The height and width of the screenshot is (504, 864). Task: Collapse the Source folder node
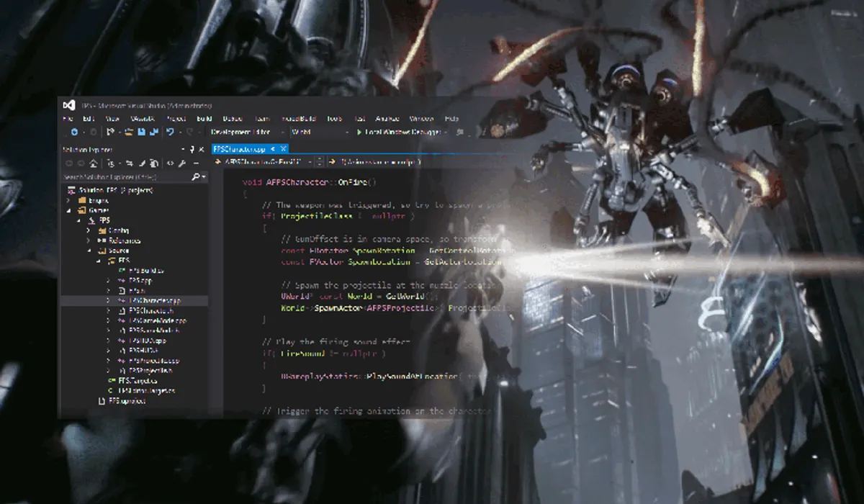(89, 251)
